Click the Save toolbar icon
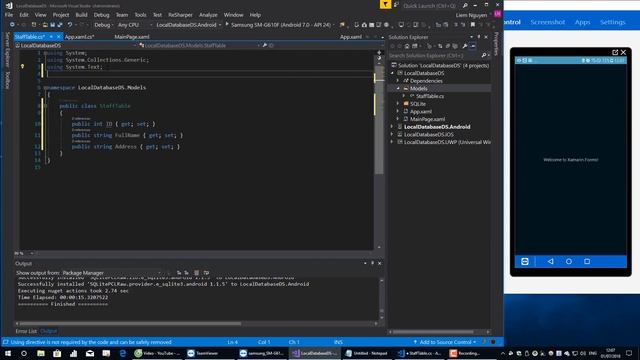 [x=53, y=25]
